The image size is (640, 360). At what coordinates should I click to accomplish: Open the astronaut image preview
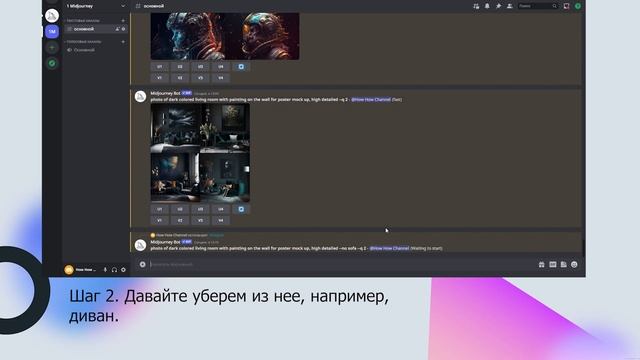(x=225, y=36)
